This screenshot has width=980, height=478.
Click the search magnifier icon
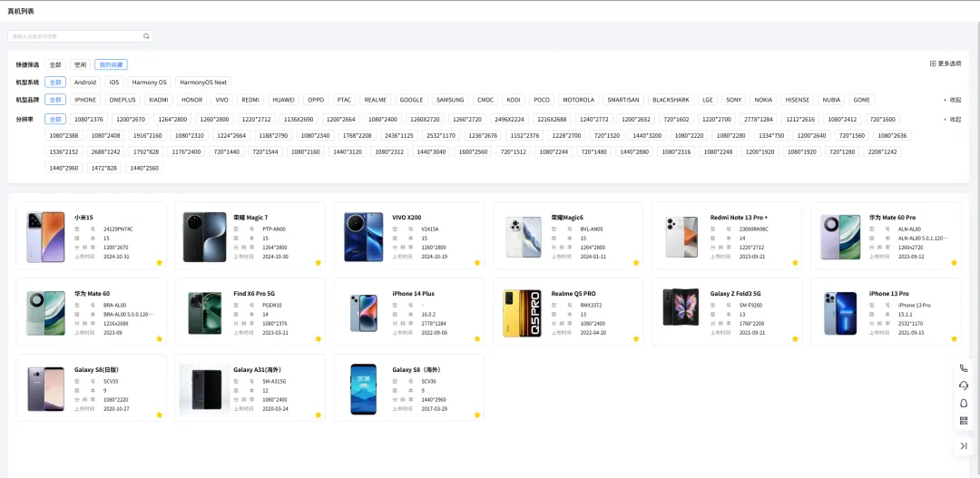pyautogui.click(x=146, y=36)
